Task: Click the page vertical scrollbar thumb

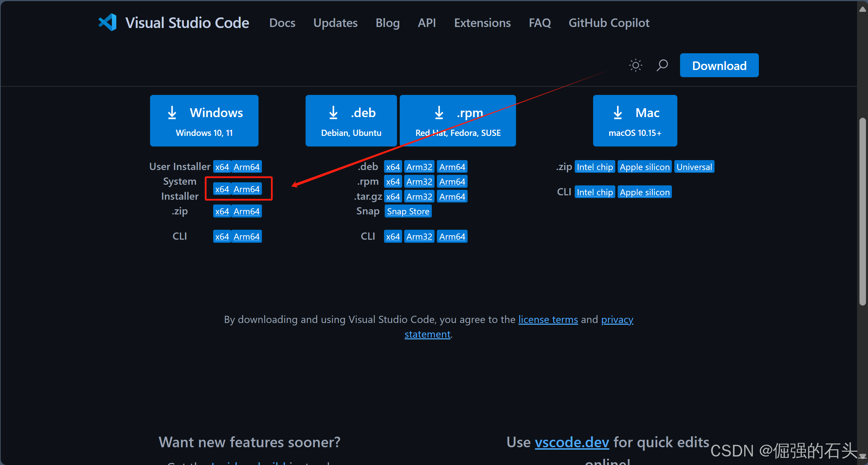Action: tap(863, 212)
